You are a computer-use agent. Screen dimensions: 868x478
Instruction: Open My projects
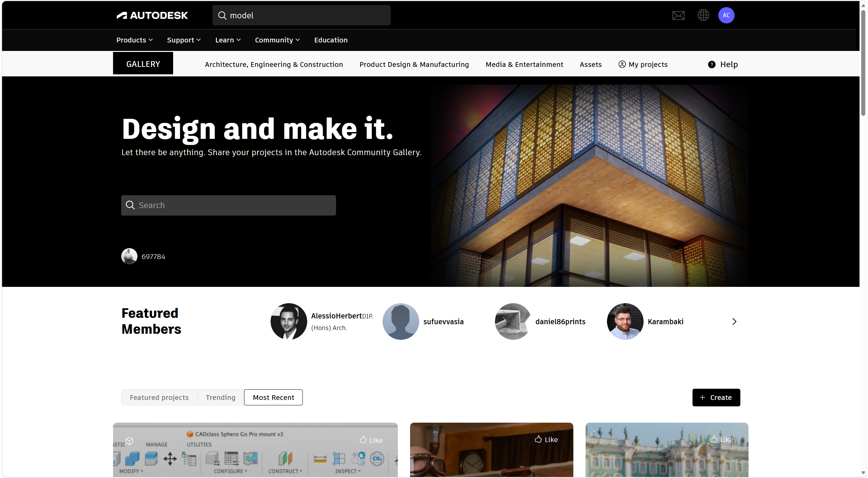pos(643,65)
